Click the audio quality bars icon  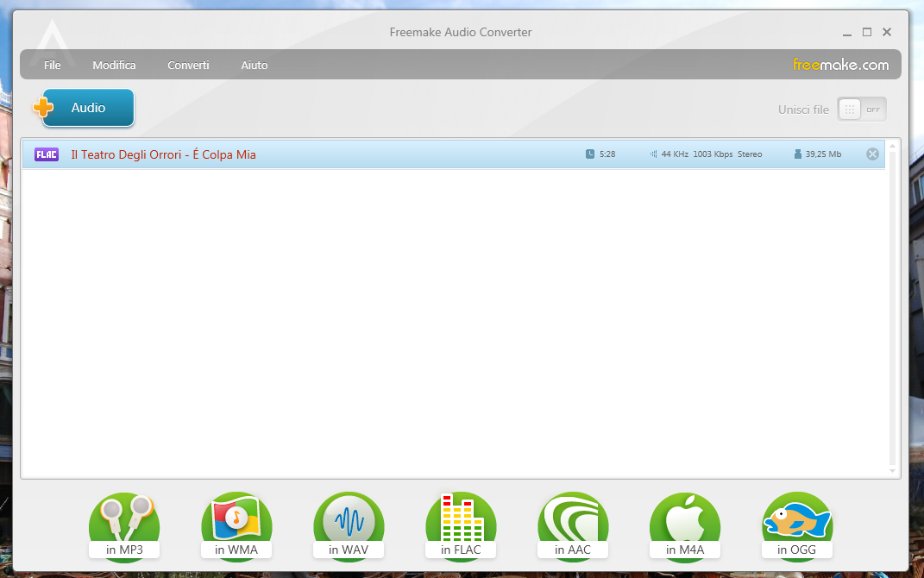point(653,154)
